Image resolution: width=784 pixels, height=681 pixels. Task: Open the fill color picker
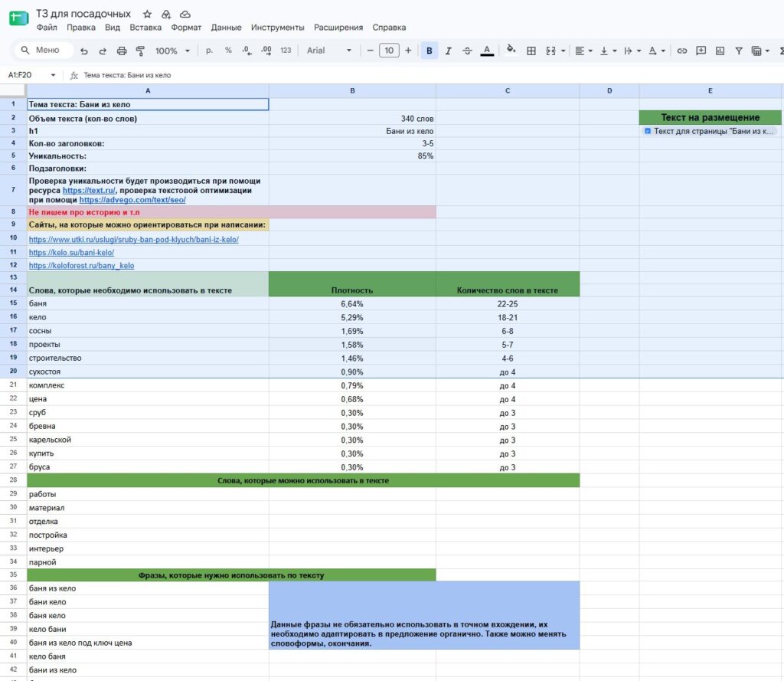[511, 50]
